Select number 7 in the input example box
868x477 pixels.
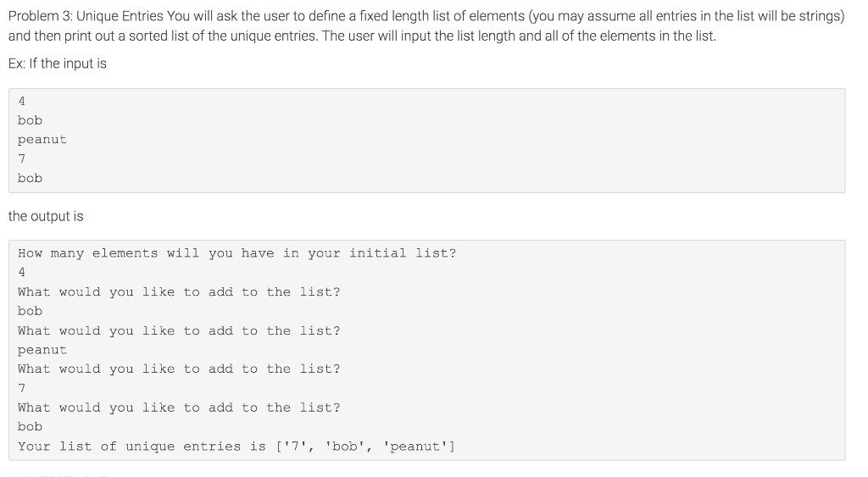[21, 158]
